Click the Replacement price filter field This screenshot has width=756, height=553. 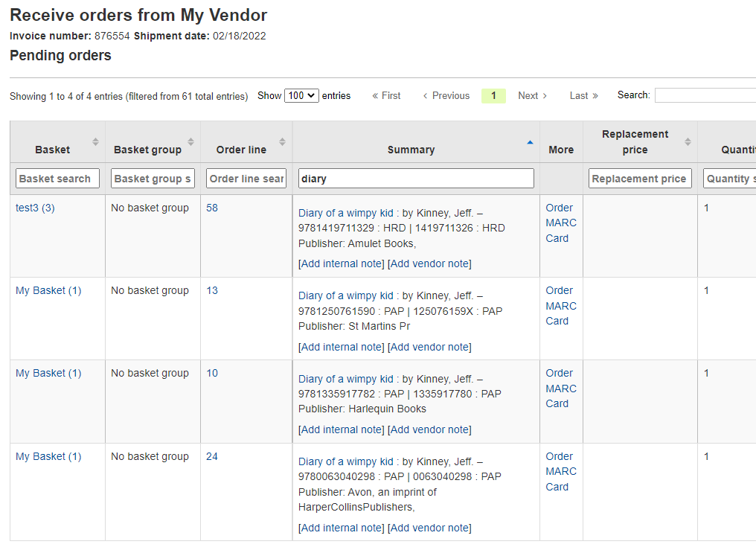pos(639,179)
